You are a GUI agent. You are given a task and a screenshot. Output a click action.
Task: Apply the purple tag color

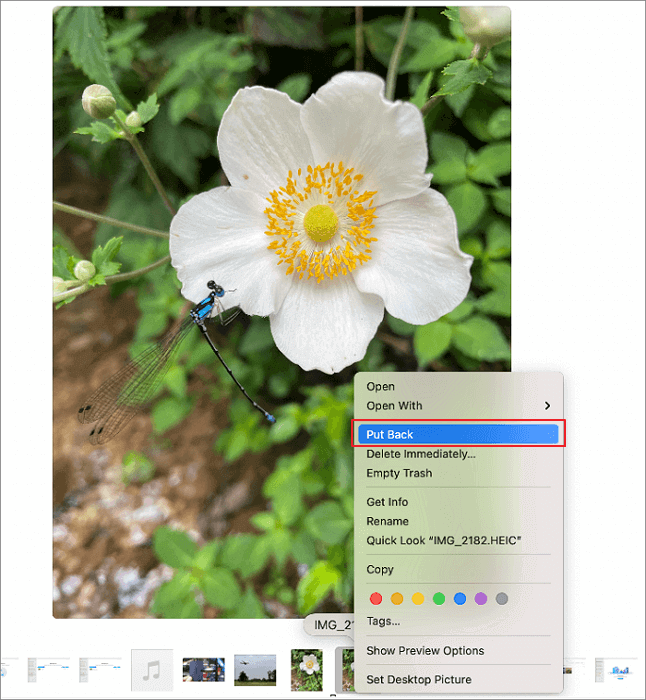(x=481, y=599)
